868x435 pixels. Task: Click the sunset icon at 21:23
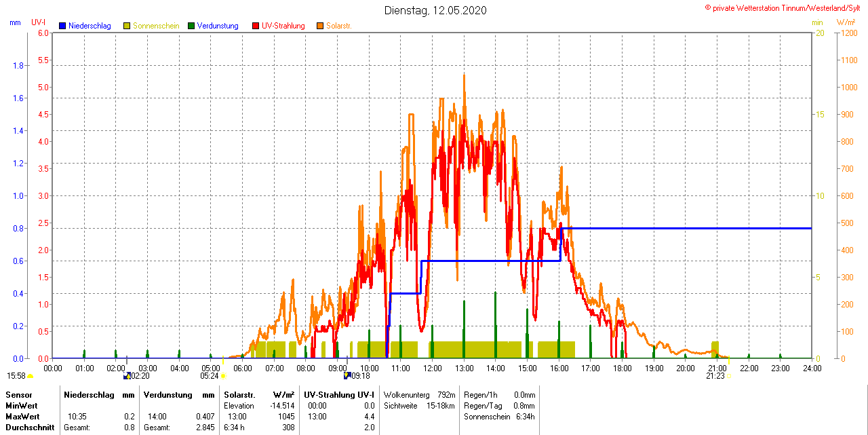(728, 375)
